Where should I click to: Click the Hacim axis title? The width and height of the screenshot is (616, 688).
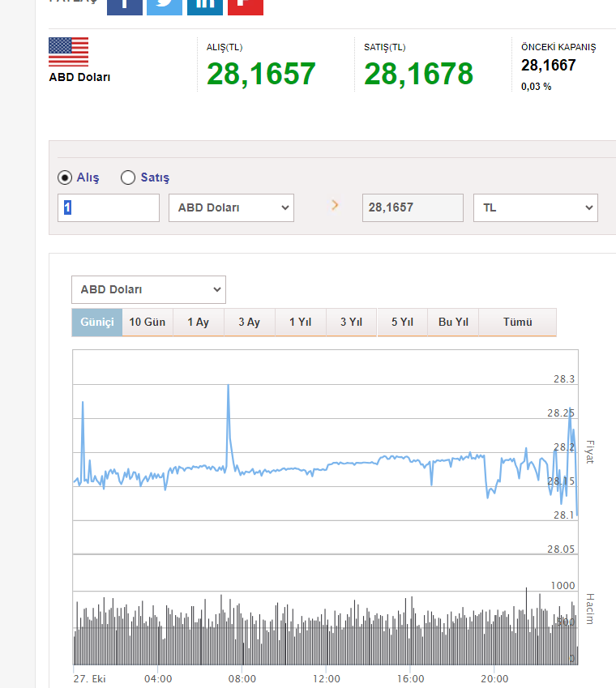point(590,609)
